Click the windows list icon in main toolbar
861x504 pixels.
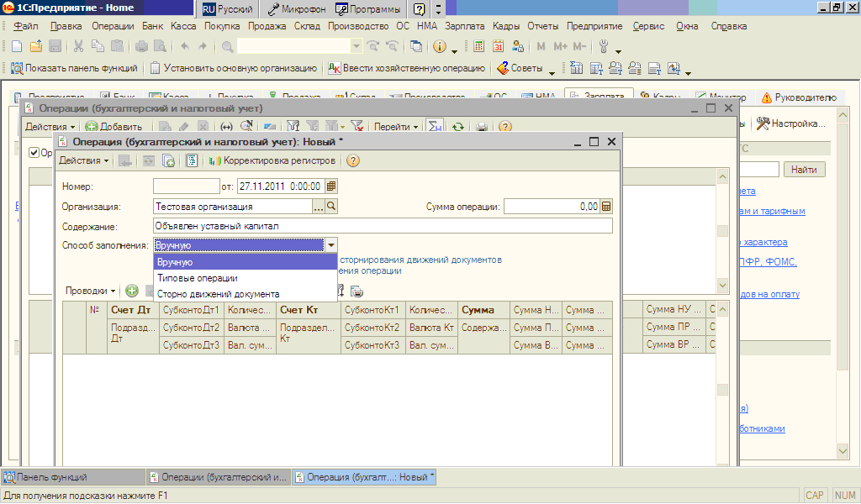pyautogui.click(x=416, y=46)
